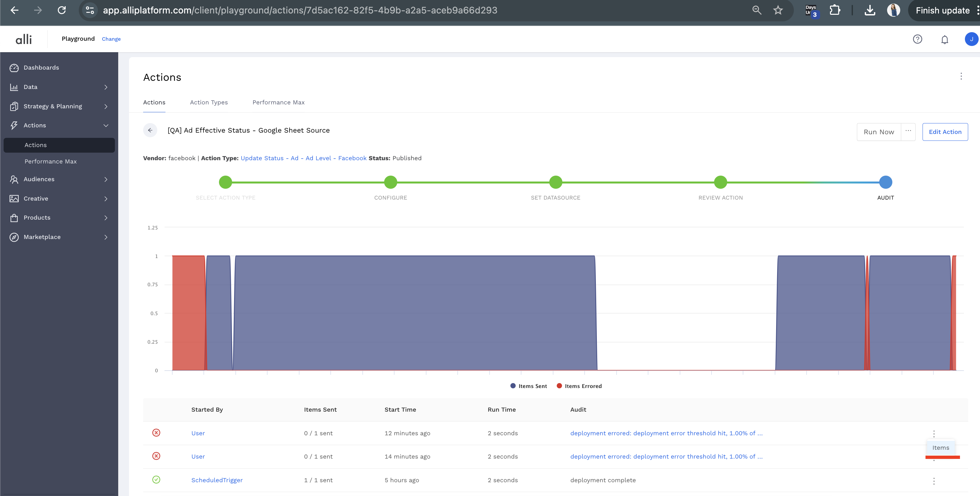
Task: Click the browser downloads icon
Action: (870, 10)
